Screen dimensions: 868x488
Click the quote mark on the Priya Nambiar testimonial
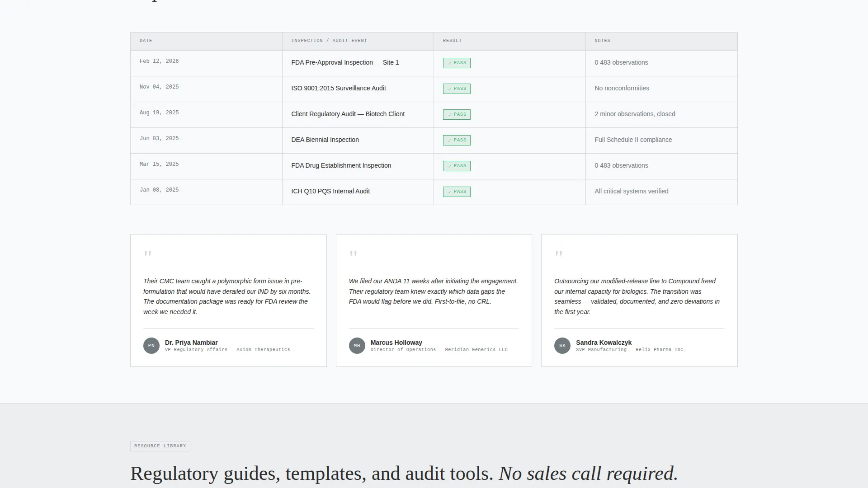[148, 254]
